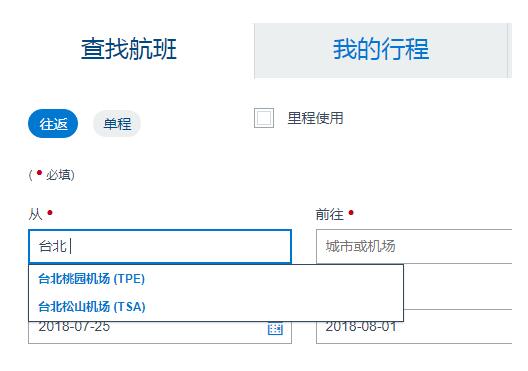This screenshot has width=528, height=371.
Task: Click the 里程使用 label text
Action: coord(315,118)
